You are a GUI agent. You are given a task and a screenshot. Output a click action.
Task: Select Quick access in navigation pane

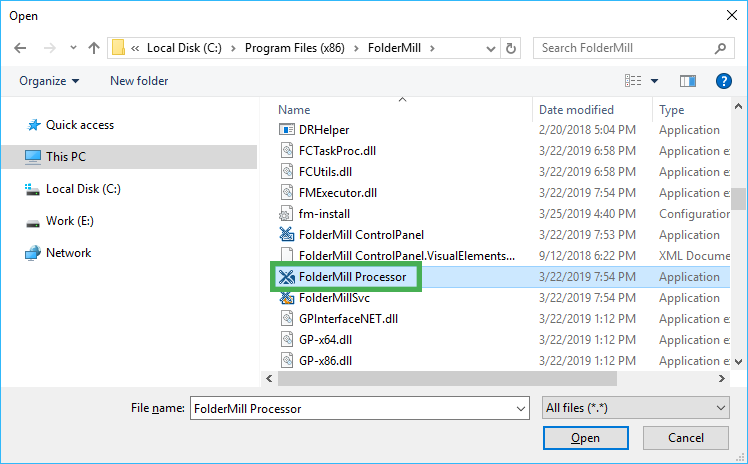point(80,125)
